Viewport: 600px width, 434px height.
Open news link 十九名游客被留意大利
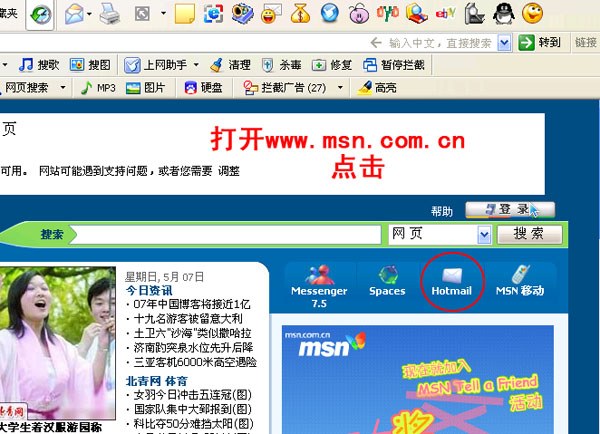point(188,319)
